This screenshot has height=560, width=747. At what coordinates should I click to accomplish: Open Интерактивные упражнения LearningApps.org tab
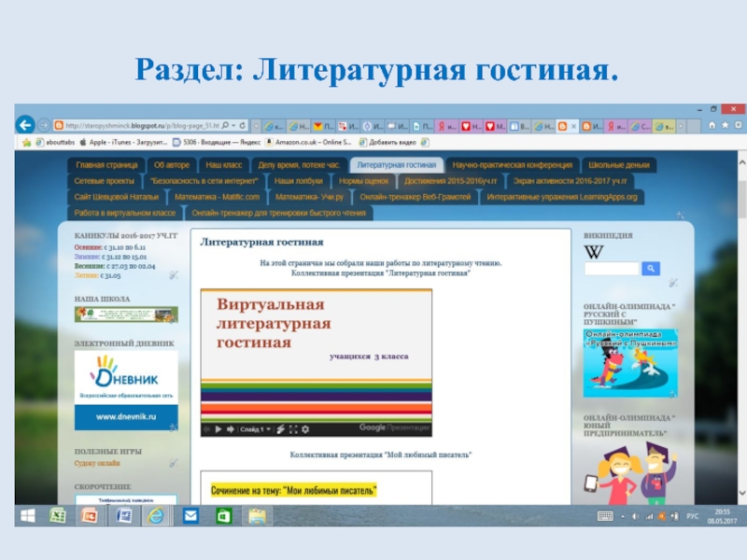click(x=562, y=197)
